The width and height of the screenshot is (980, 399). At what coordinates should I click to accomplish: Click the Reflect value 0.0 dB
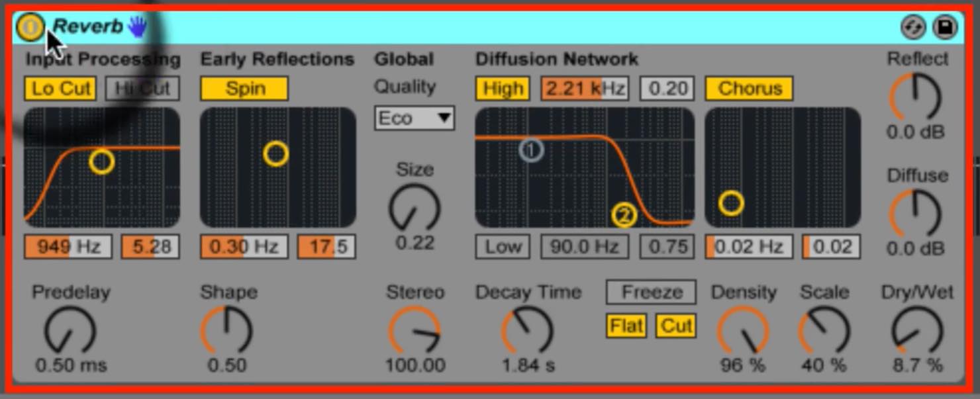pos(916,132)
